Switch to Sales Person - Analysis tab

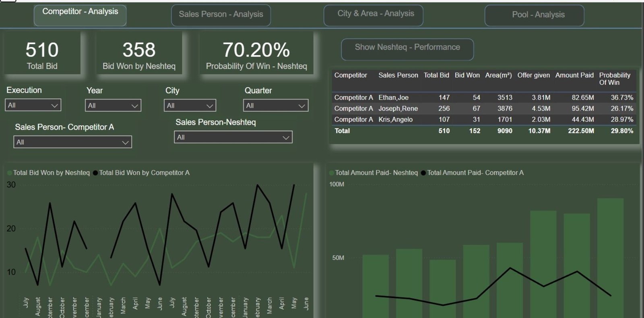(221, 15)
